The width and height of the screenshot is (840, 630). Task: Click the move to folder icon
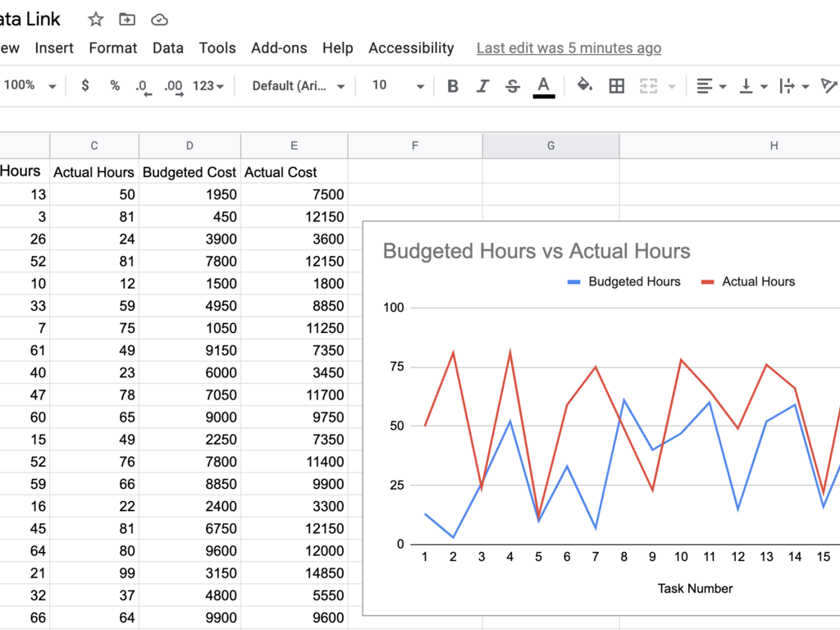(127, 19)
